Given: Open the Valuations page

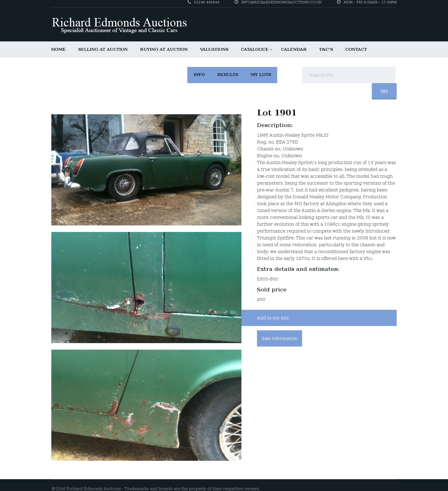Looking at the screenshot, I should 214,50.
